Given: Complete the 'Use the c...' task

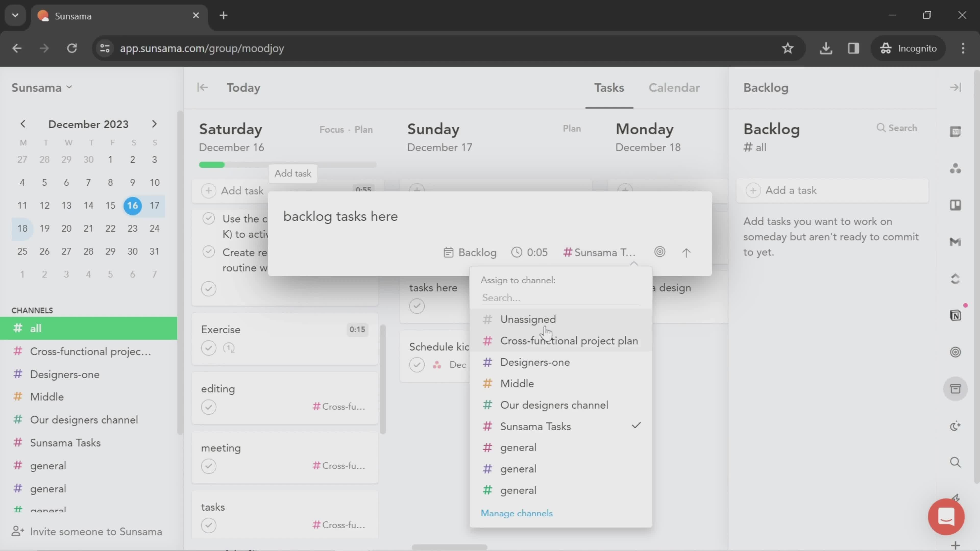Looking at the screenshot, I should (x=209, y=219).
